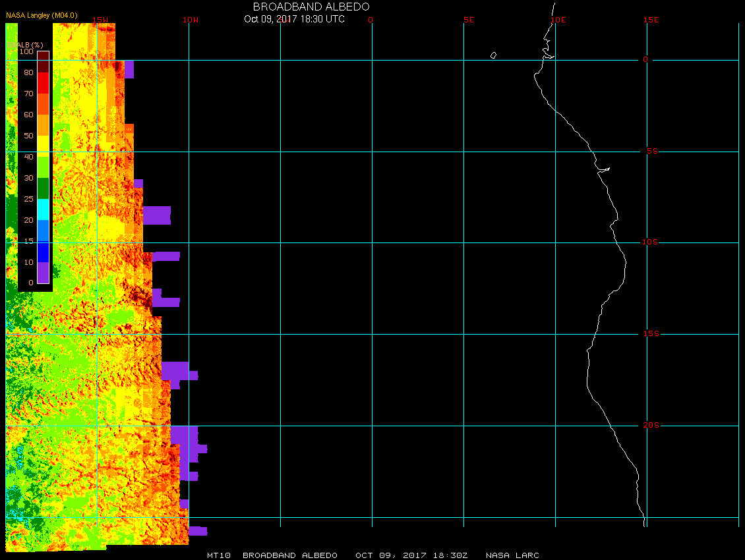Click the yellow legend color block
Image resolution: width=745 pixels, height=560 pixels.
point(43,146)
